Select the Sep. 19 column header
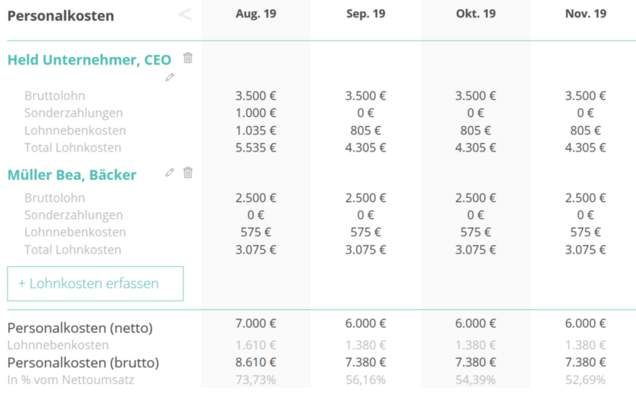This screenshot has height=396, width=636. point(366,14)
